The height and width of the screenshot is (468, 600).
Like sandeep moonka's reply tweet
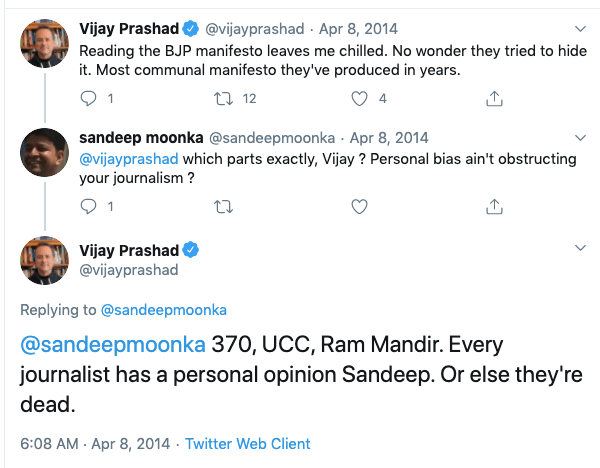(358, 207)
